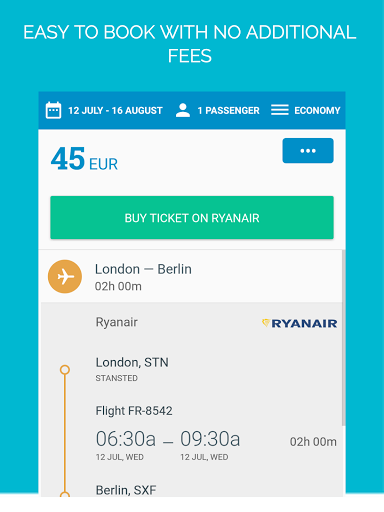Click the orange airplane circle icon
This screenshot has height=512, width=384.
[x=65, y=277]
